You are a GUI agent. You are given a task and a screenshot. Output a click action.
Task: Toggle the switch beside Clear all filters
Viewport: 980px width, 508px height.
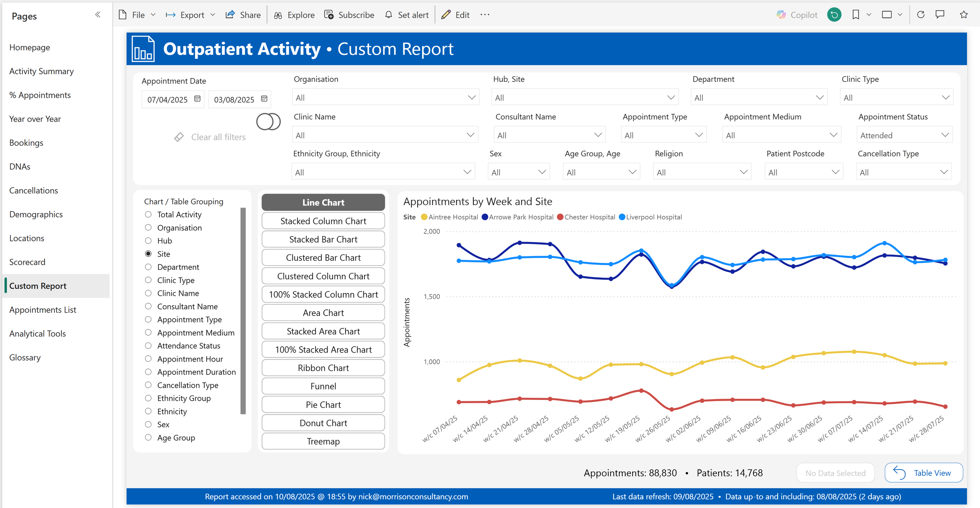point(269,121)
